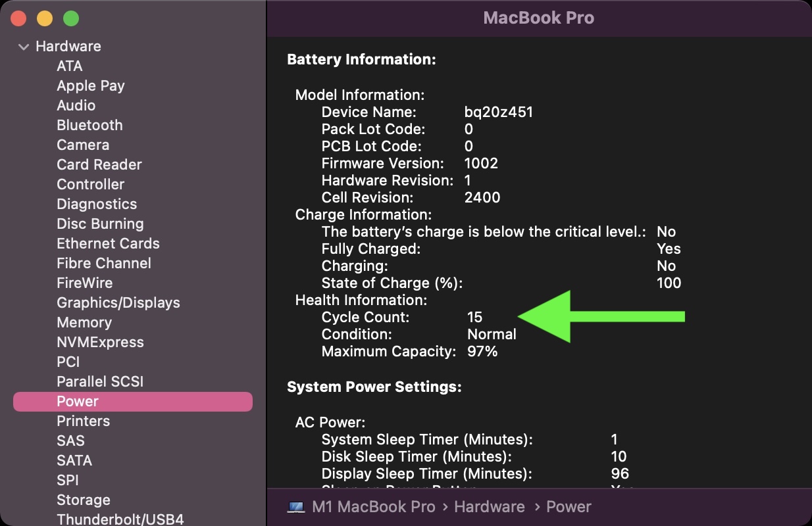Select Bluetooth in the sidebar
The image size is (812, 526).
[x=89, y=126]
